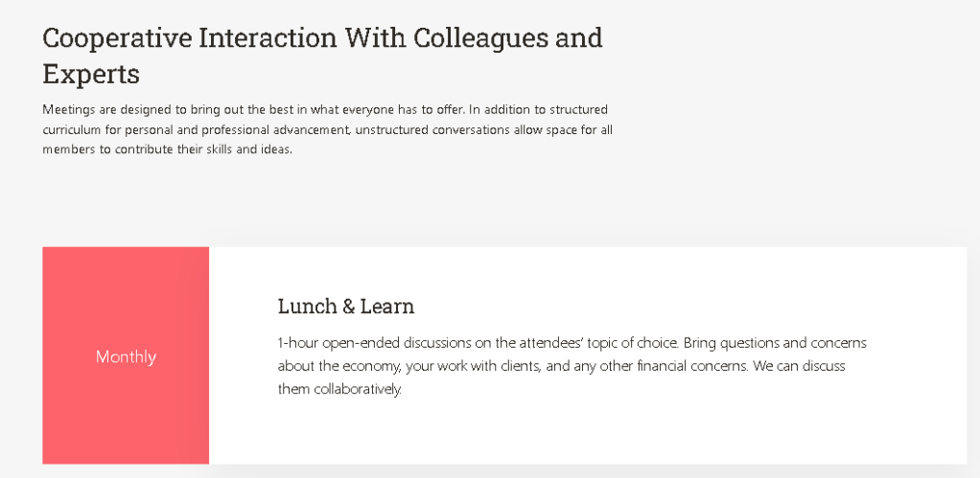980x478 pixels.
Task: Click the word "Experts" in the heading
Action: point(91,74)
